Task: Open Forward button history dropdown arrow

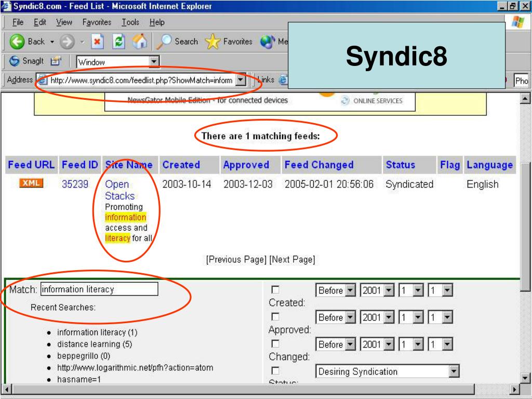Action: (x=82, y=42)
